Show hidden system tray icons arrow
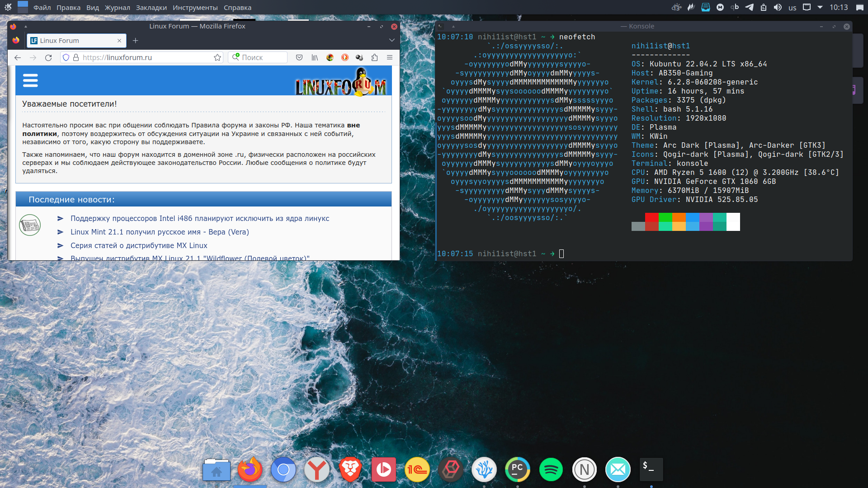Image resolution: width=868 pixels, height=488 pixels. pos(820,7)
